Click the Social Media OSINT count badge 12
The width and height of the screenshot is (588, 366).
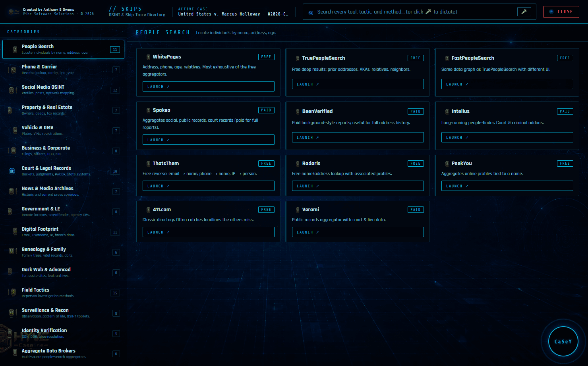pyautogui.click(x=115, y=90)
